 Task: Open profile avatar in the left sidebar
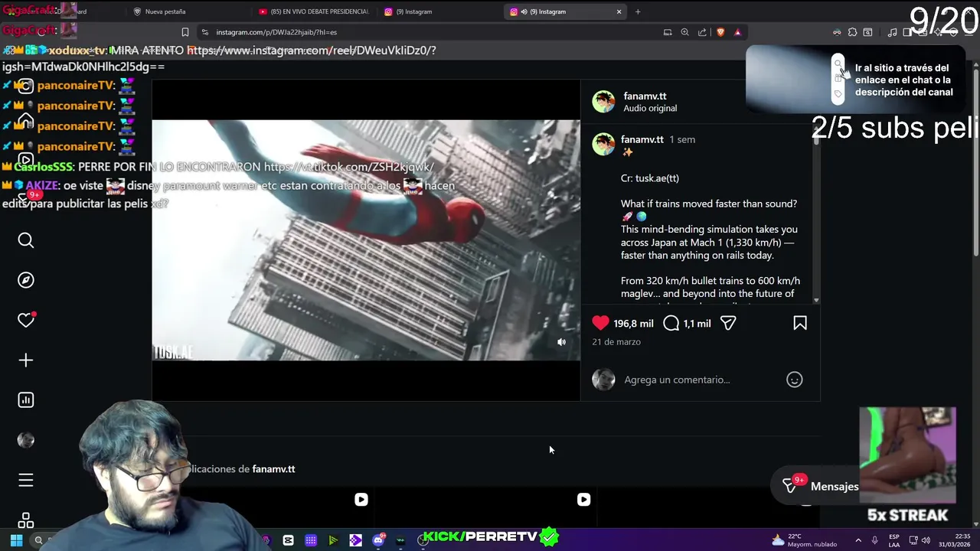point(26,440)
